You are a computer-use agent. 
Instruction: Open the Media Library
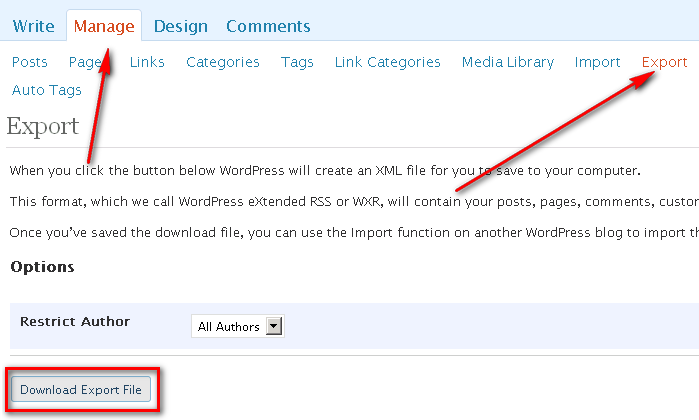(x=508, y=62)
